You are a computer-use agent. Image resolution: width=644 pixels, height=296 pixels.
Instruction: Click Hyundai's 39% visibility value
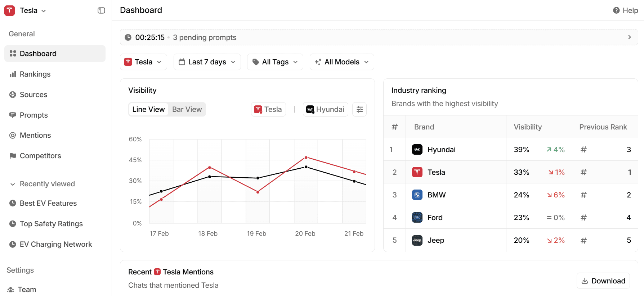click(x=522, y=150)
